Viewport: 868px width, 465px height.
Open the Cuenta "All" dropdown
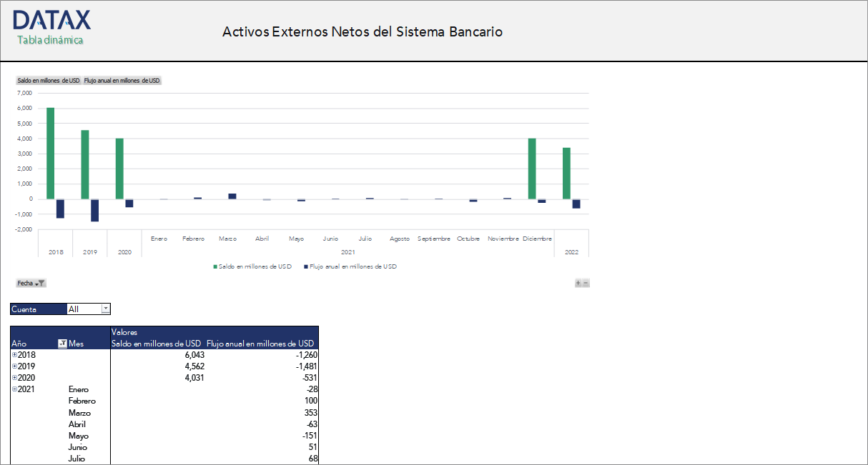(106, 309)
